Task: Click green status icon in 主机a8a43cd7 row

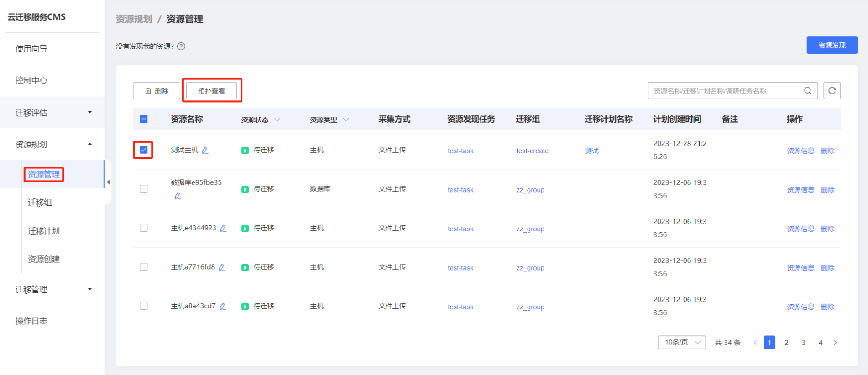Action: pyautogui.click(x=245, y=306)
